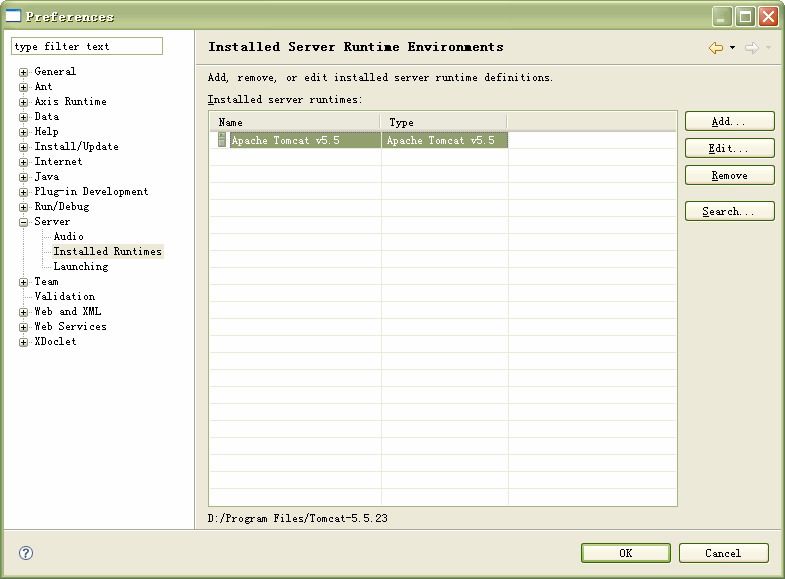Click the Edit... button
785x579 pixels.
(x=729, y=148)
